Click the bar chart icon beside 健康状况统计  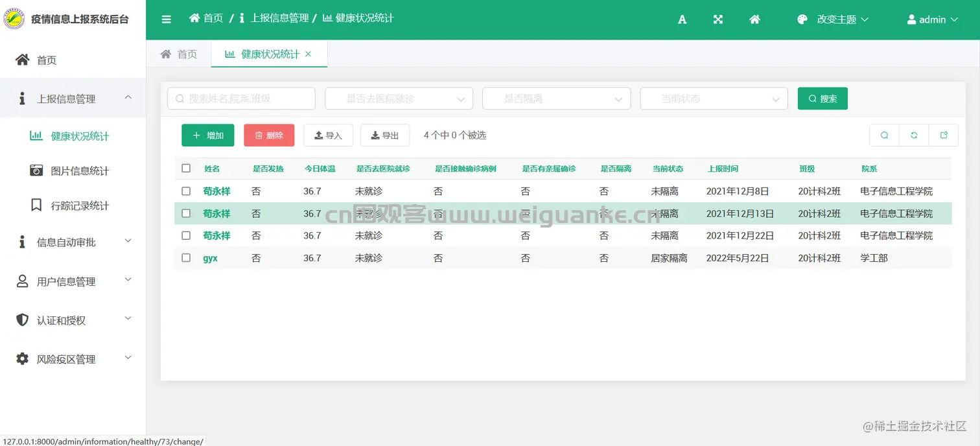36,135
